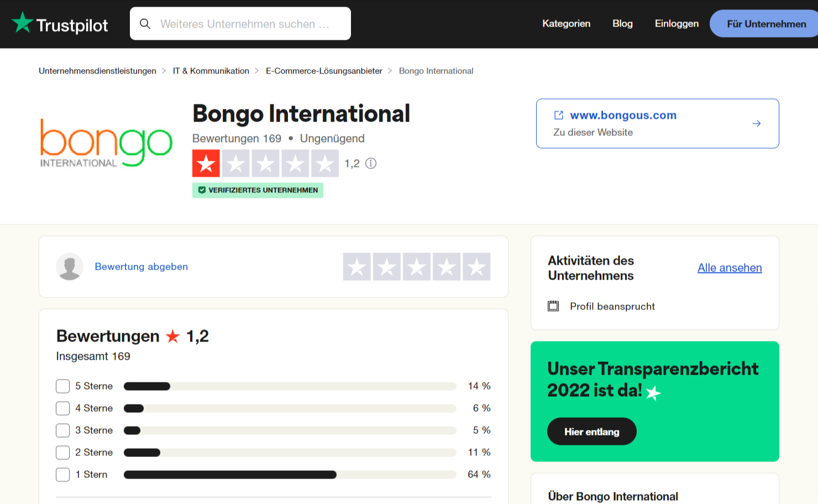
Task: Open Alle ansehen link for company activities
Action: 730,268
